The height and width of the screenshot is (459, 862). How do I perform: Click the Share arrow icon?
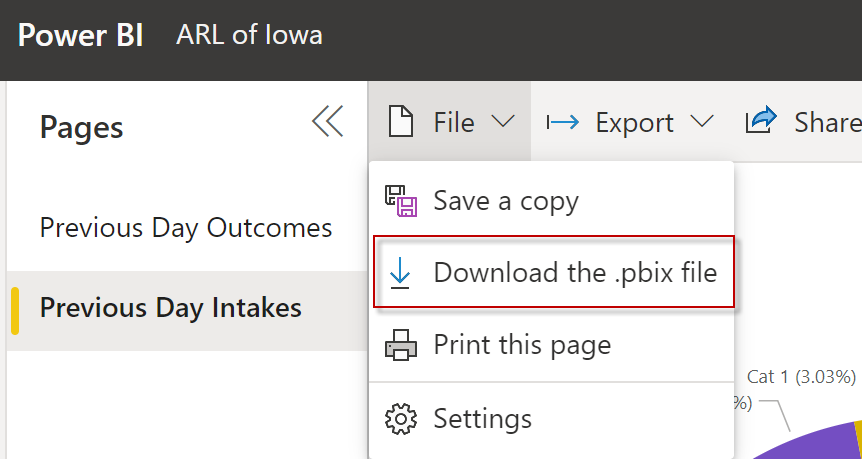[761, 121]
